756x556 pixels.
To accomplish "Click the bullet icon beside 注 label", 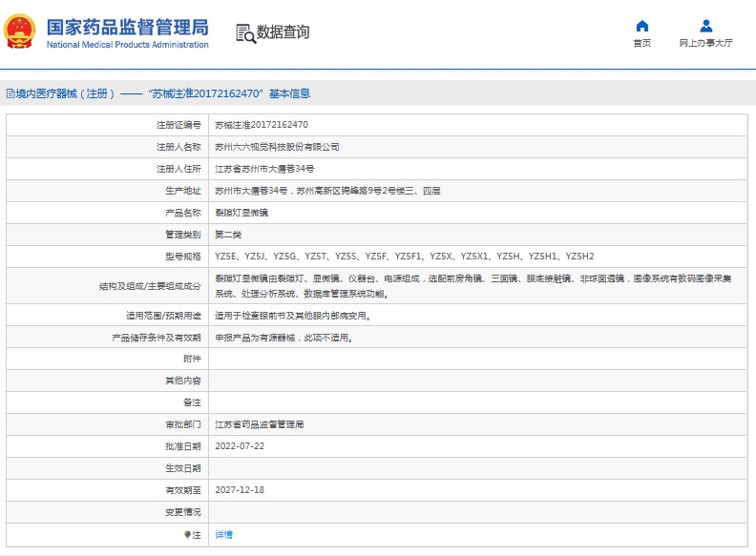I will (186, 535).
